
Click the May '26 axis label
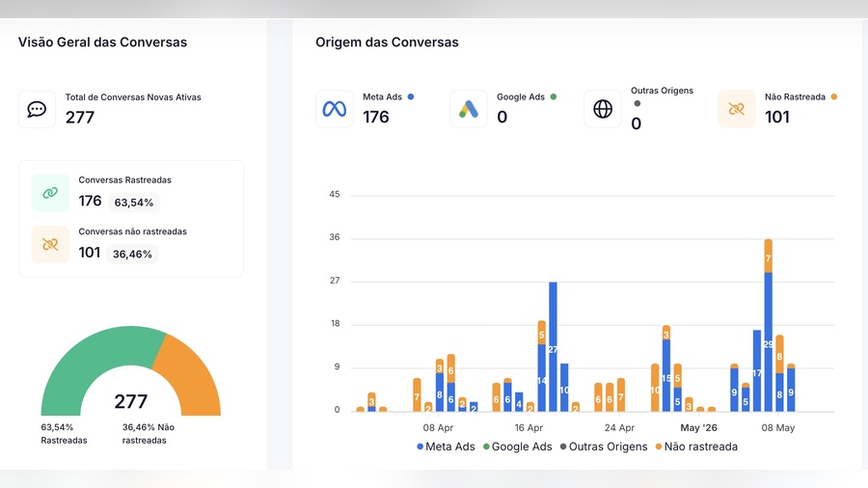pyautogui.click(x=698, y=427)
